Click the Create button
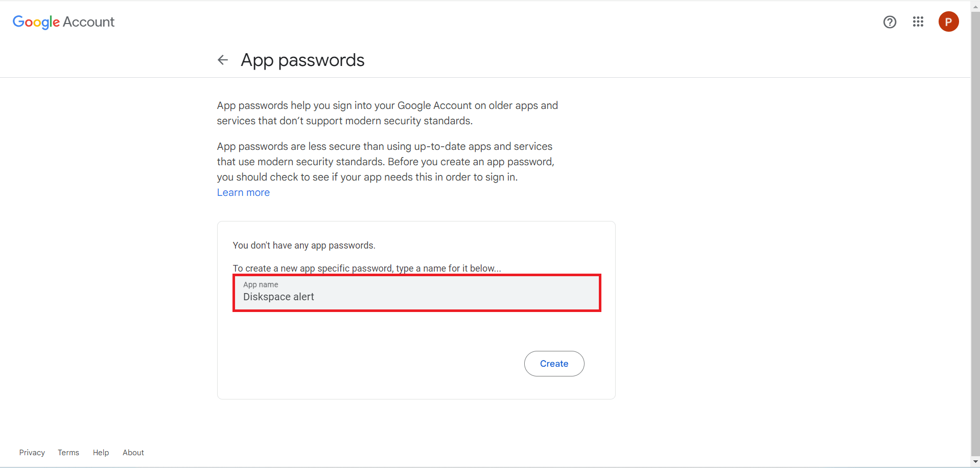The height and width of the screenshot is (468, 980). [554, 364]
